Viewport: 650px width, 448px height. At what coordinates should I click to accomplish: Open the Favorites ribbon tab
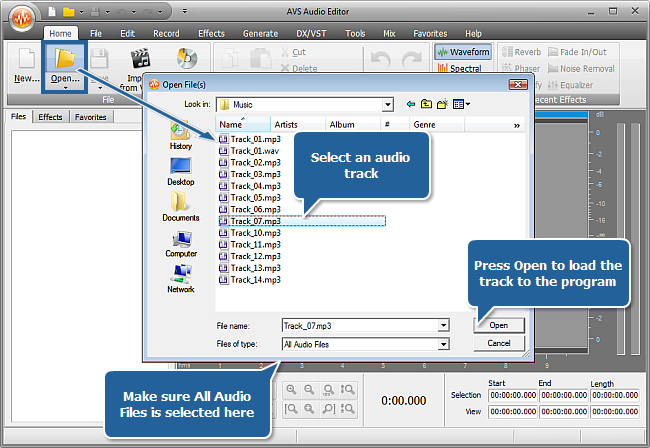pos(430,34)
